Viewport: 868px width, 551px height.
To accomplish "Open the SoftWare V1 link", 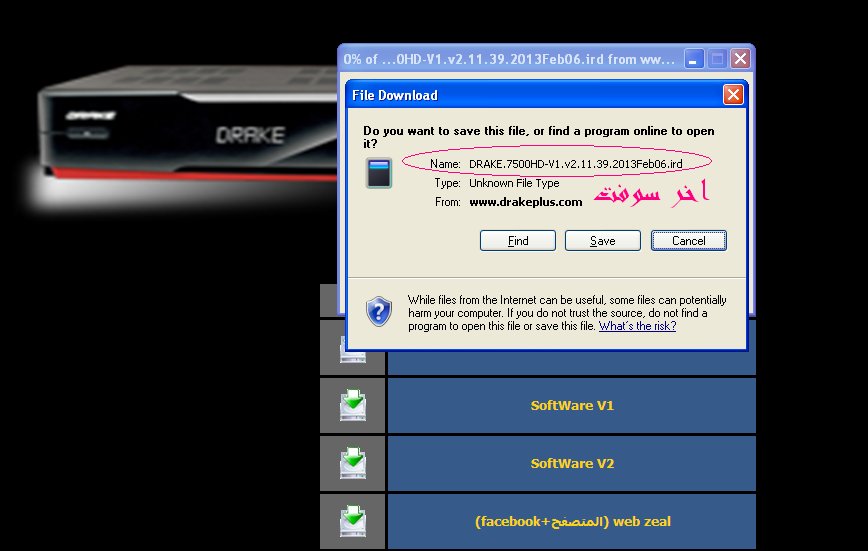I will point(572,405).
